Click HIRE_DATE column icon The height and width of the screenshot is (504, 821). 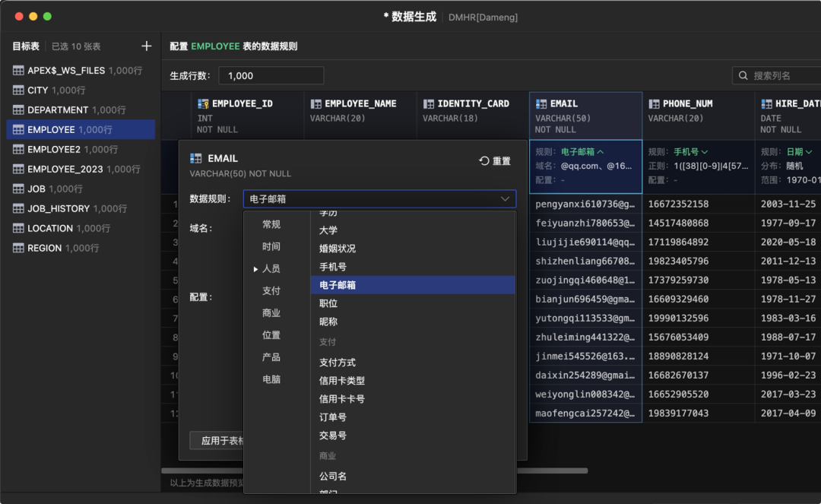tap(766, 103)
